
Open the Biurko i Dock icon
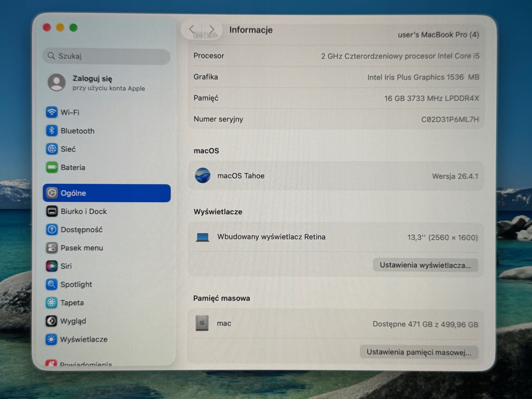coord(52,211)
